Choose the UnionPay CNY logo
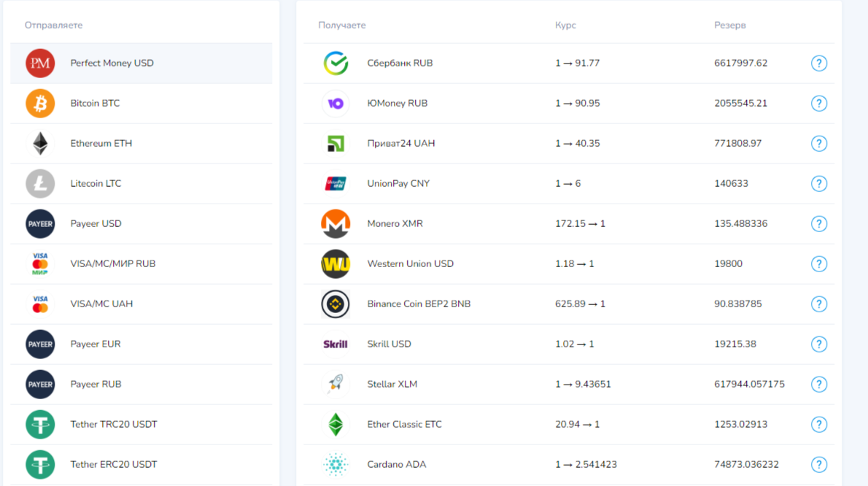 [336, 184]
